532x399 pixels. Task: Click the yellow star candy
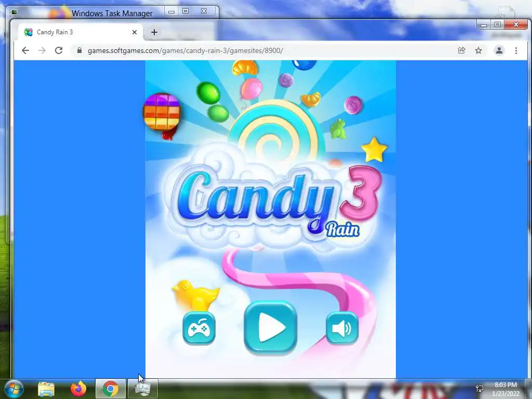point(374,150)
